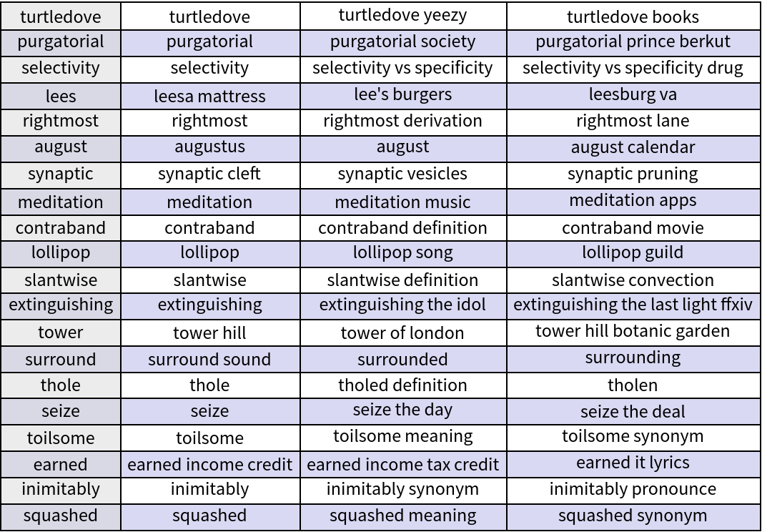Select the "purgatorial prince berkut" cell

tap(633, 41)
